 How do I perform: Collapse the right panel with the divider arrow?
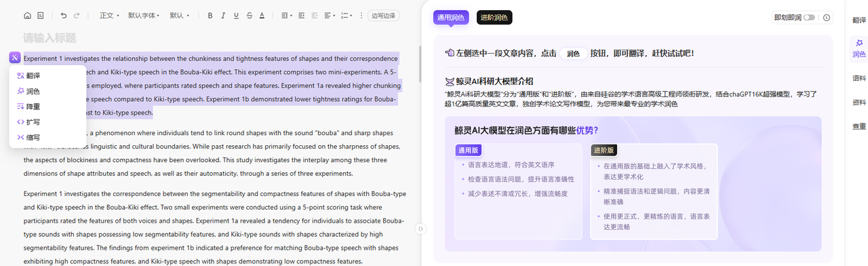click(420, 229)
